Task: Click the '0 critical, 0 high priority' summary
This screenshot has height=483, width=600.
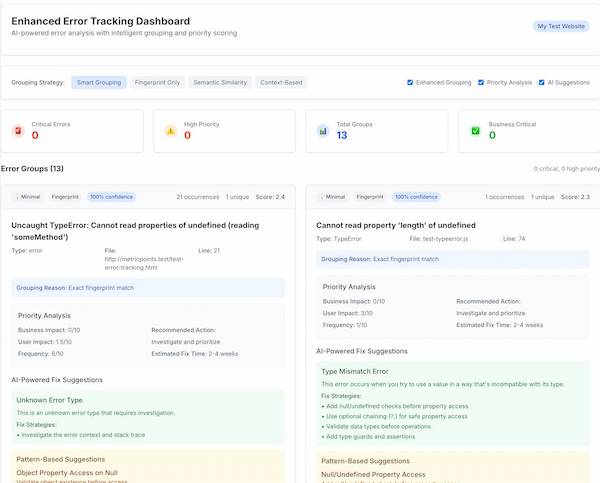Action: pyautogui.click(x=567, y=169)
